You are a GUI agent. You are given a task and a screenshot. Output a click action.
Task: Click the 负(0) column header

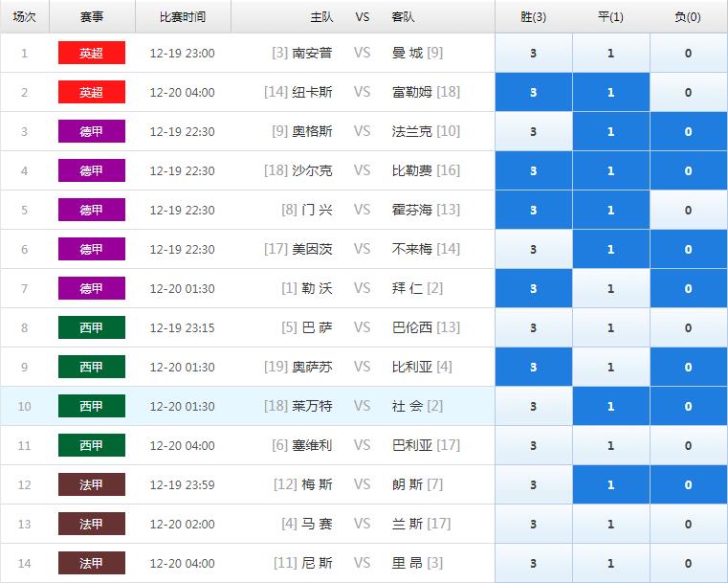pyautogui.click(x=689, y=17)
